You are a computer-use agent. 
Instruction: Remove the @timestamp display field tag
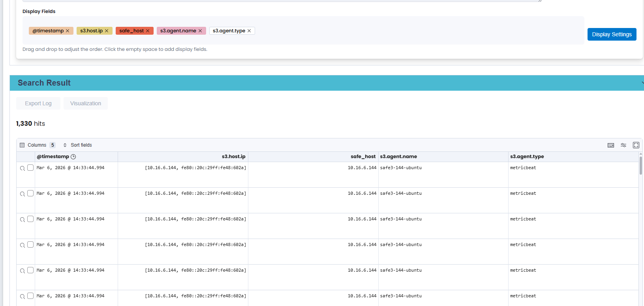click(x=68, y=31)
